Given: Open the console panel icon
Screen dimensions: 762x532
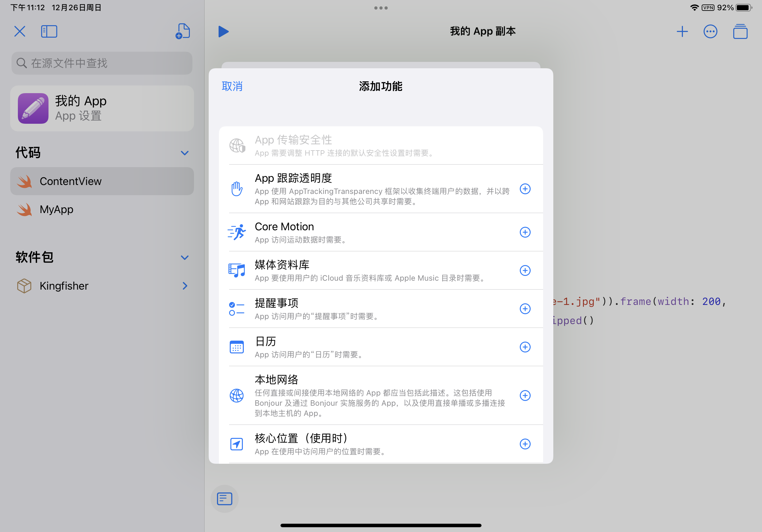Looking at the screenshot, I should pos(224,499).
